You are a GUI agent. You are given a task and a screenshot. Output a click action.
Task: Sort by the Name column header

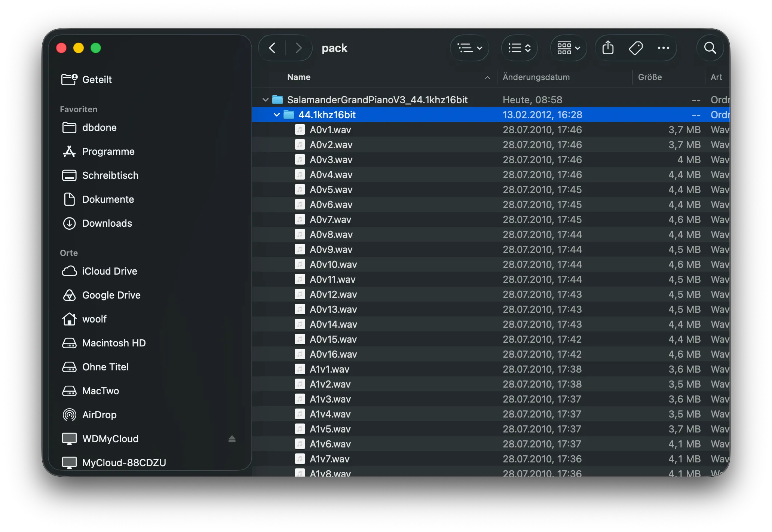coord(299,77)
